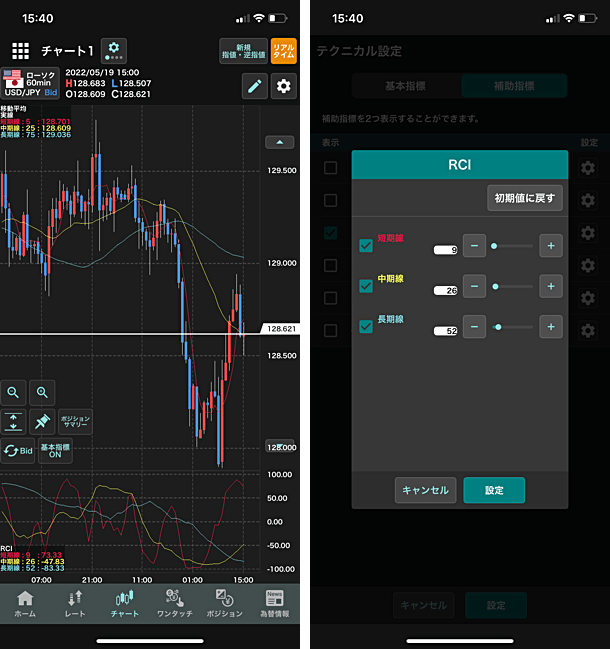Open the last dimmed indicator gear
This screenshot has height=649, width=610.
click(588, 330)
